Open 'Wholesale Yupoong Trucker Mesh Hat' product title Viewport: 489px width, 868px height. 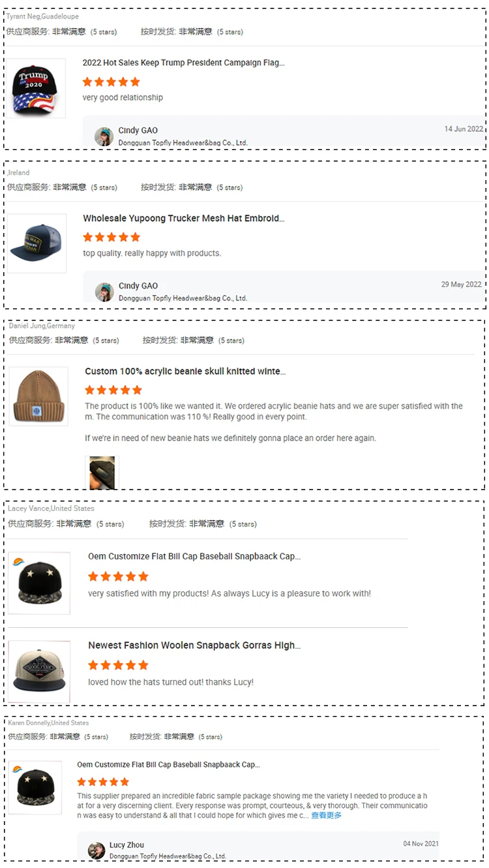tap(184, 218)
